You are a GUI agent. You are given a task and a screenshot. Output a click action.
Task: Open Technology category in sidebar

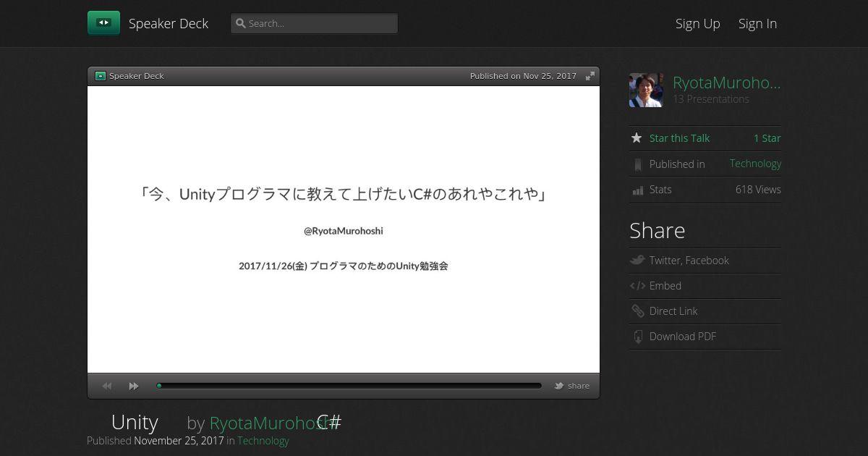coord(755,164)
